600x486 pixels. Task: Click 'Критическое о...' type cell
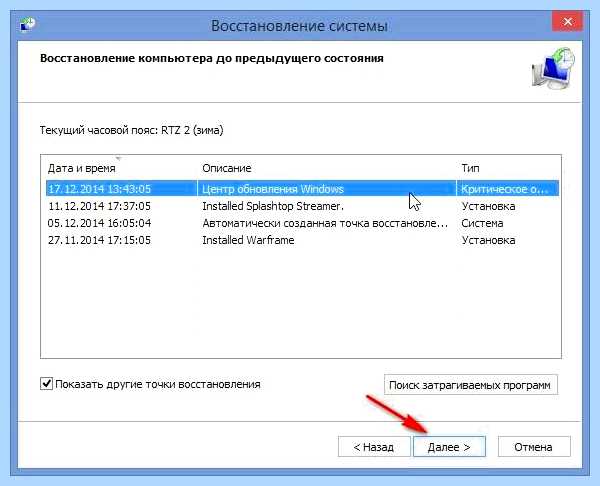click(505, 189)
